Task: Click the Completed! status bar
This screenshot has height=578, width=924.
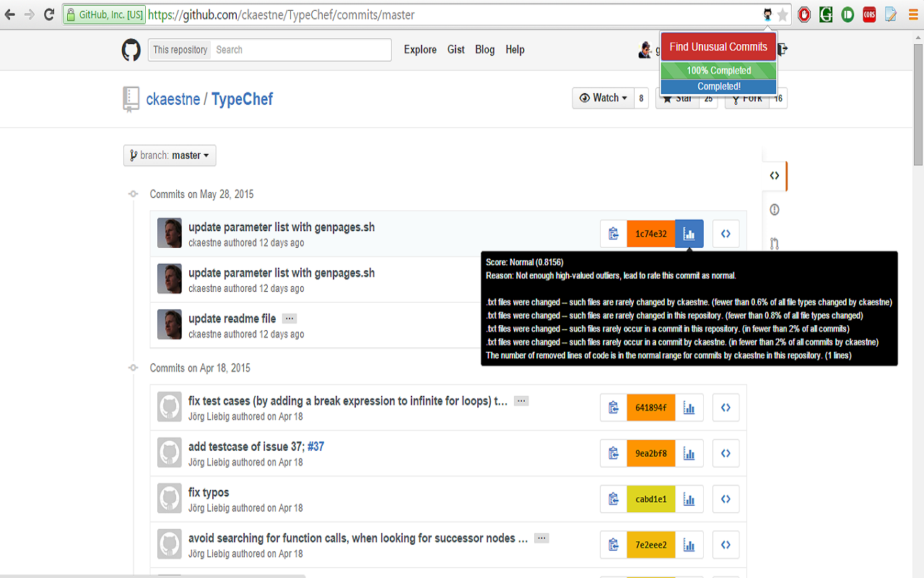Action: [x=718, y=87]
